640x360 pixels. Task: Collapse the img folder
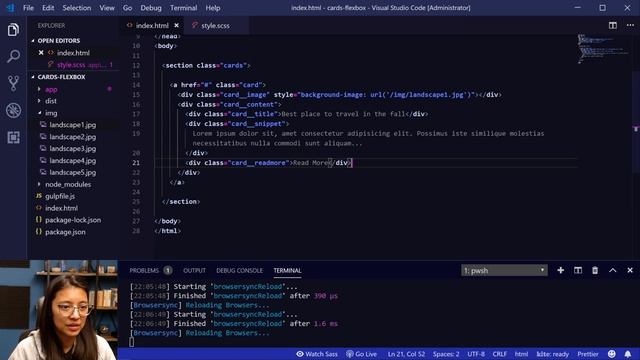(39, 113)
